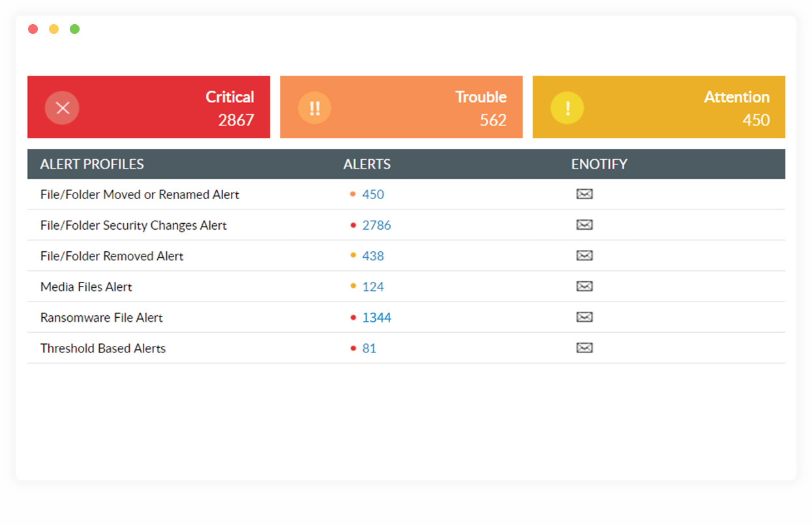
Task: Click envelope icon for Ransomware File Alert
Action: click(x=584, y=317)
